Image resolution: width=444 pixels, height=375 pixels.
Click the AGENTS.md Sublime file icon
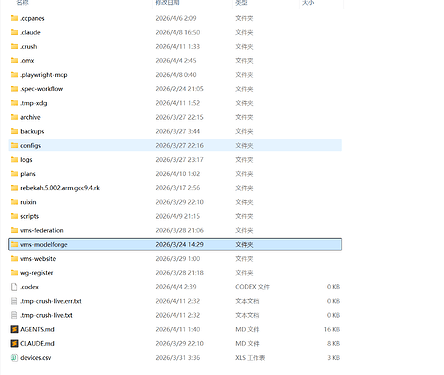click(14, 329)
